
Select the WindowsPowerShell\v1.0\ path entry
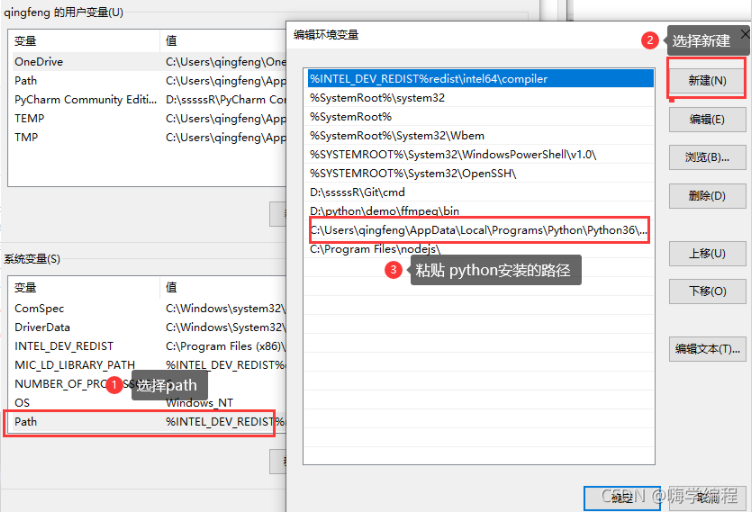pos(480,154)
